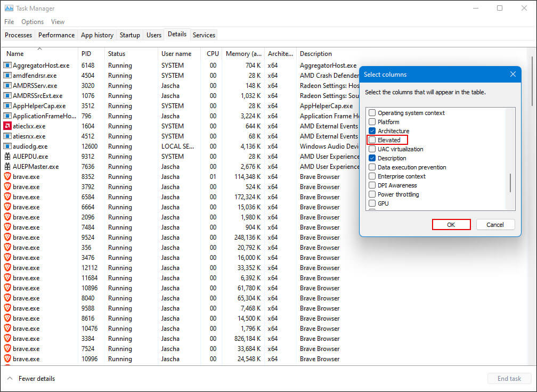Click the AUEPDU.exe process icon
Image resolution: width=537 pixels, height=392 pixels.
[x=7, y=156]
